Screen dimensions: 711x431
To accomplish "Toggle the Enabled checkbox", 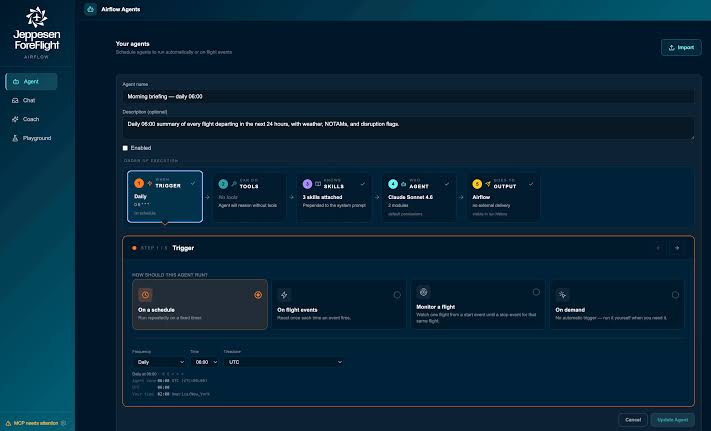I will pyautogui.click(x=125, y=148).
